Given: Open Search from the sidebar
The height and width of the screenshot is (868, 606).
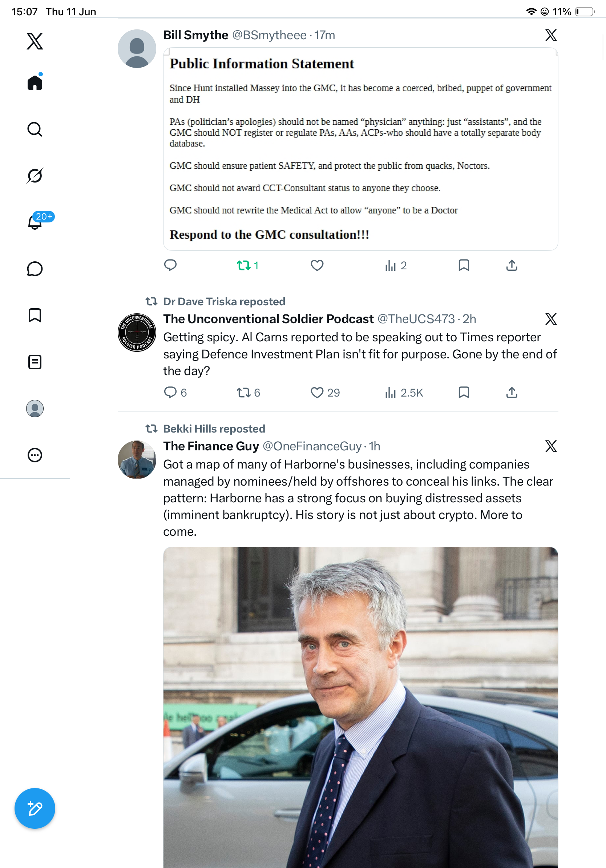Looking at the screenshot, I should pyautogui.click(x=35, y=129).
